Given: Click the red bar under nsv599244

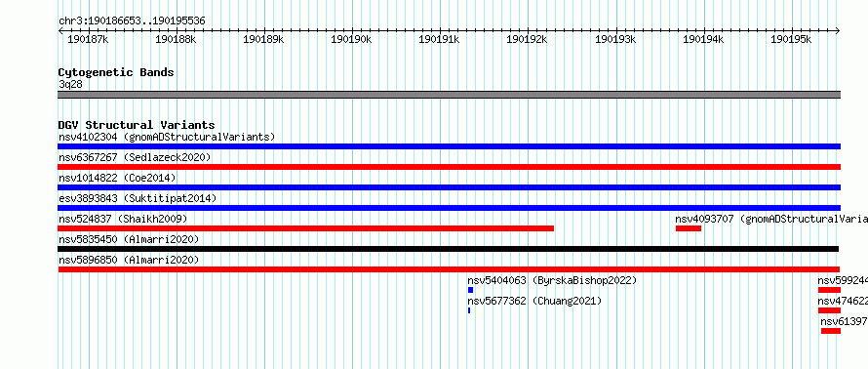Looking at the screenshot, I should 829,290.
